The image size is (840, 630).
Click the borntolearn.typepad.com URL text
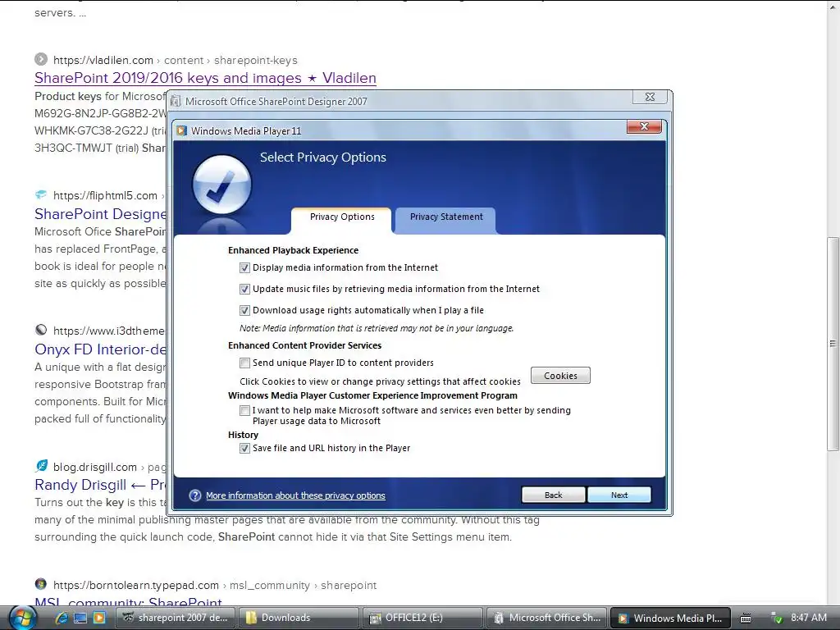pyautogui.click(x=136, y=585)
